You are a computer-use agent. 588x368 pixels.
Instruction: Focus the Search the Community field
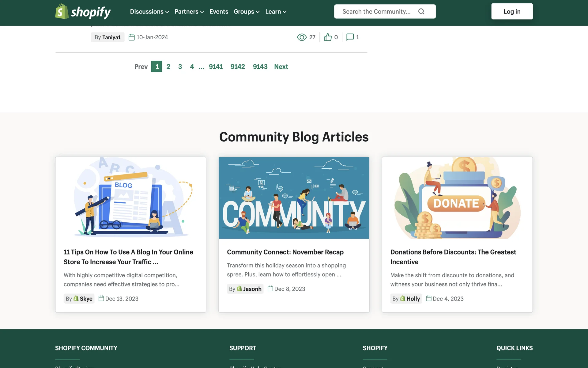point(377,11)
